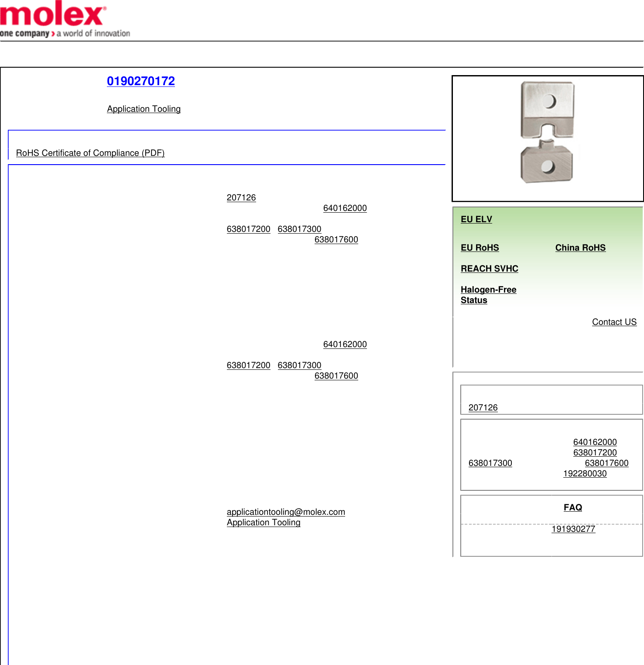The height and width of the screenshot is (665, 644).
Task: Open the China RoHS link
Action: tap(580, 248)
